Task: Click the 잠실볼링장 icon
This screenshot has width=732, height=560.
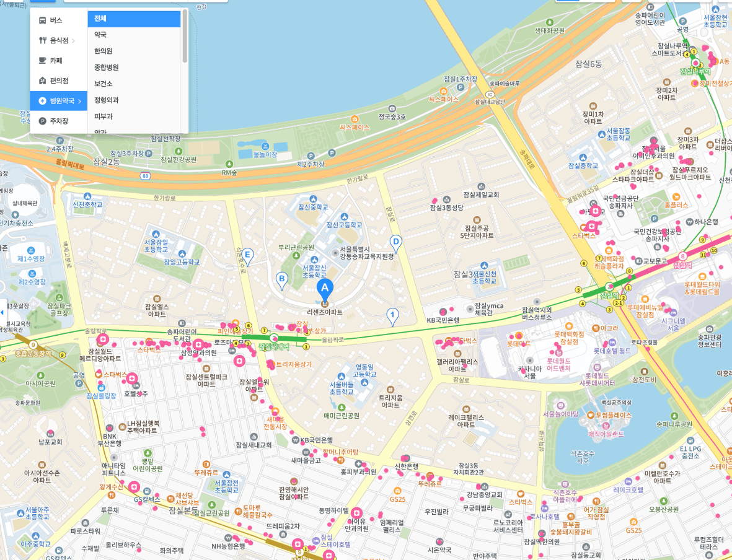Action: click(x=101, y=387)
